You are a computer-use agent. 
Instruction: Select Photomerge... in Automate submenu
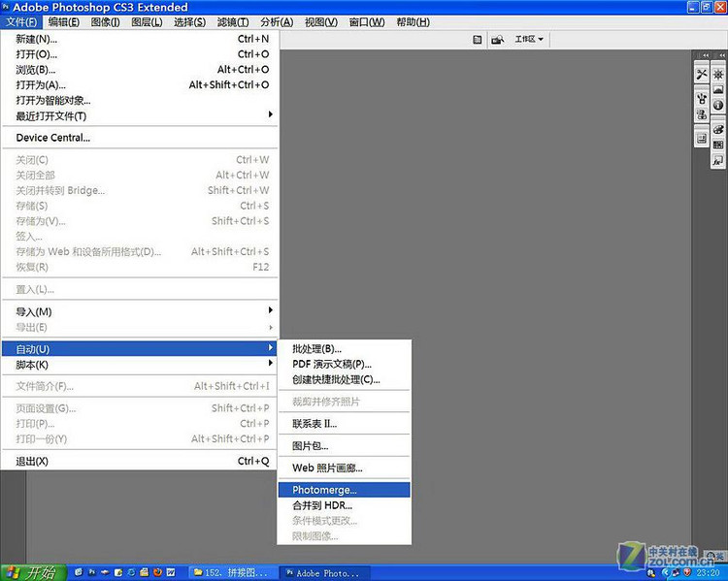(x=344, y=490)
